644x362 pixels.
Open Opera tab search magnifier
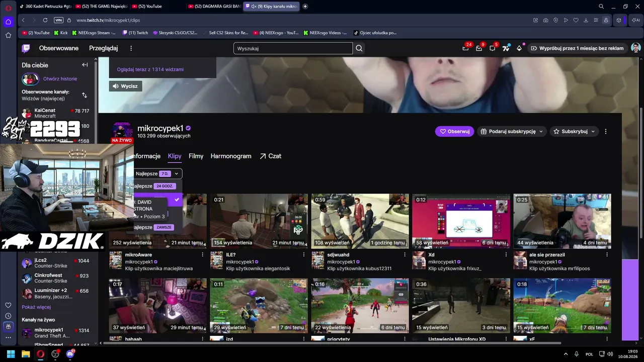click(x=601, y=7)
